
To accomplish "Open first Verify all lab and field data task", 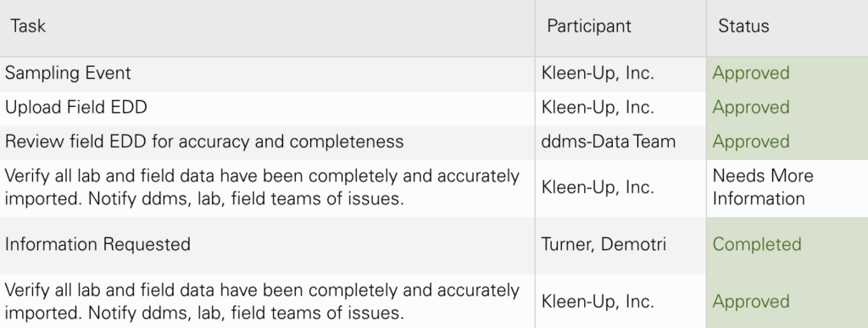I will click(x=262, y=187).
